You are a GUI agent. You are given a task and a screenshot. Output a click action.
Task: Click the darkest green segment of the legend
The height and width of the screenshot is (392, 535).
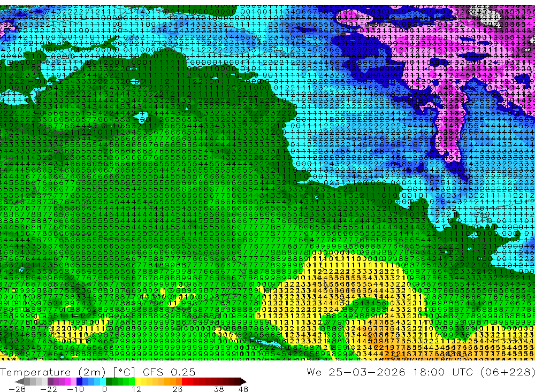click(109, 381)
